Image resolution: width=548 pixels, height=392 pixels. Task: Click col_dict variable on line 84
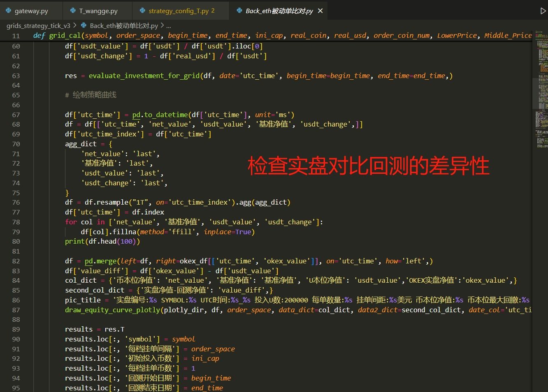point(81,281)
